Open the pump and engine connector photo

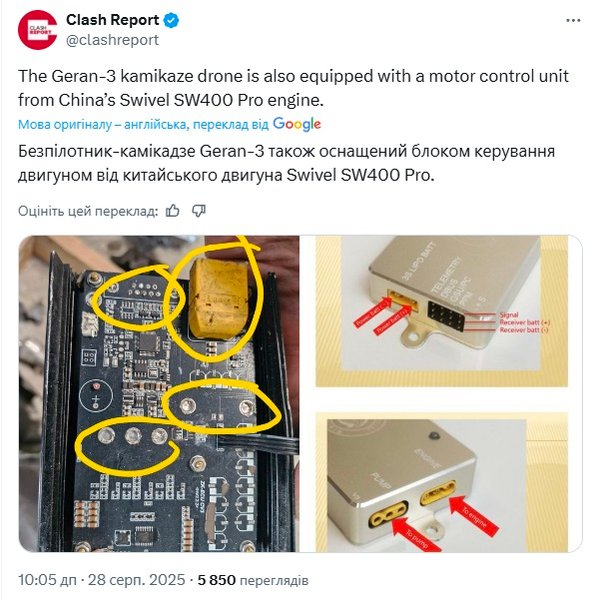click(442, 482)
